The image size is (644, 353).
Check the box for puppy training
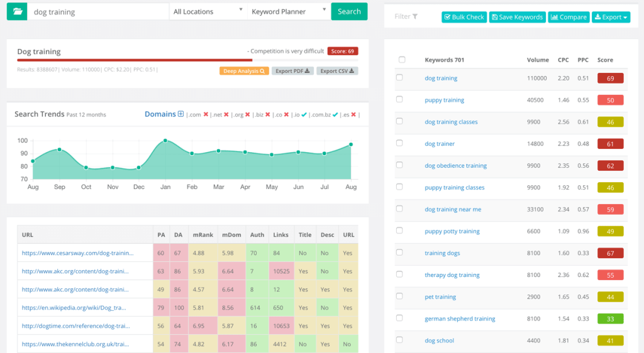[x=399, y=100]
